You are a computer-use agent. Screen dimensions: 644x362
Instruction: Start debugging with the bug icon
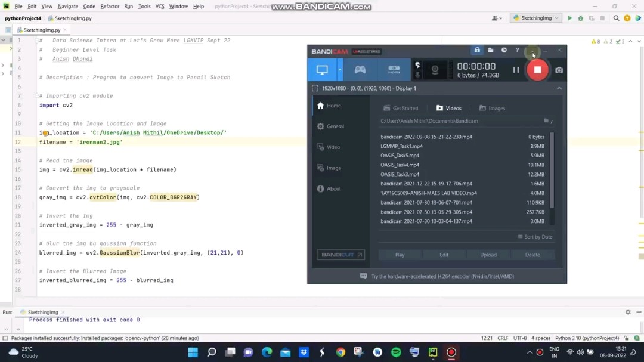point(580,18)
